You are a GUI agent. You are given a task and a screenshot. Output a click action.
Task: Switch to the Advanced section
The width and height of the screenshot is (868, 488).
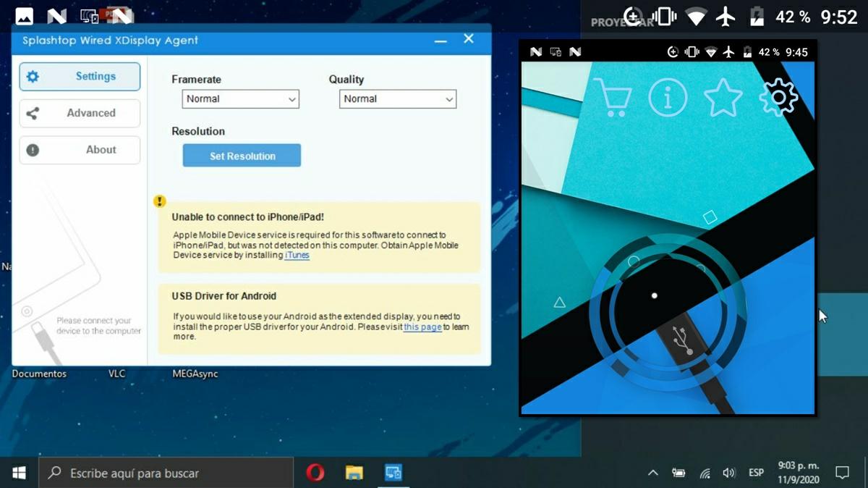(x=79, y=113)
